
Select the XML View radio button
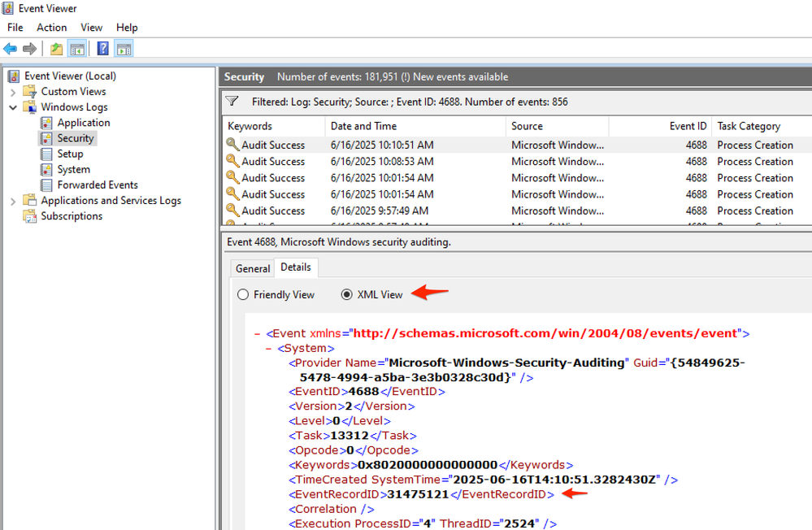347,294
